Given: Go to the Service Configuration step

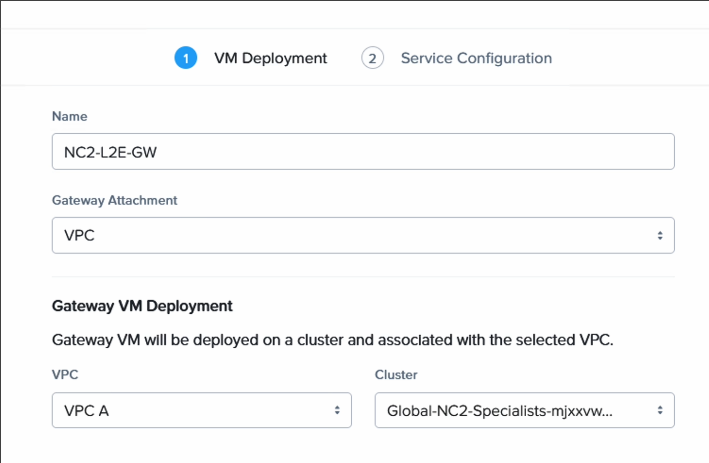Looking at the screenshot, I should (476, 58).
